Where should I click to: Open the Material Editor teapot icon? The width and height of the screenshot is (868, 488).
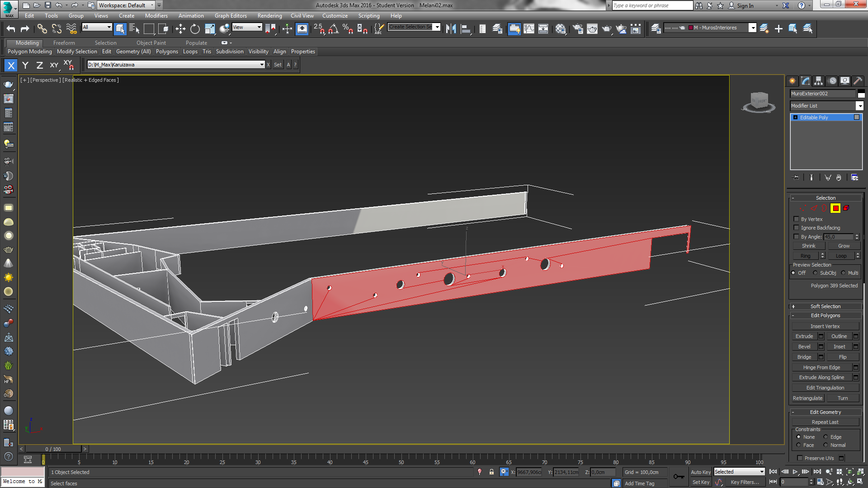561,29
